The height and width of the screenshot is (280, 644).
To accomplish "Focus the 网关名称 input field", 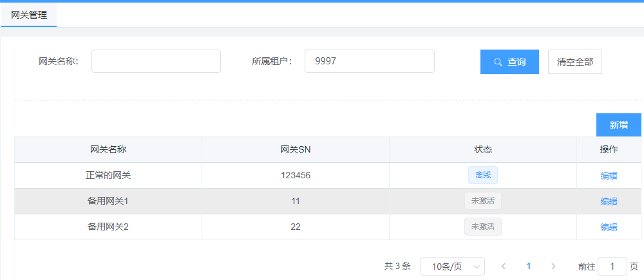I will click(x=156, y=62).
